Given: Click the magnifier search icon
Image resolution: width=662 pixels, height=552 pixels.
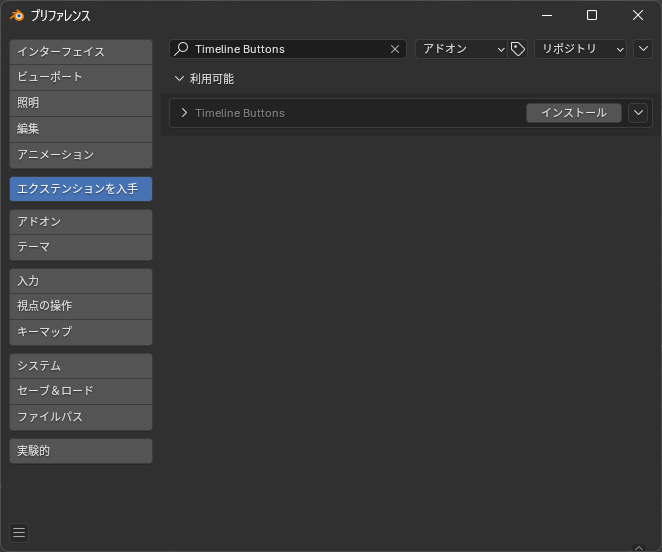Looking at the screenshot, I should pyautogui.click(x=182, y=49).
